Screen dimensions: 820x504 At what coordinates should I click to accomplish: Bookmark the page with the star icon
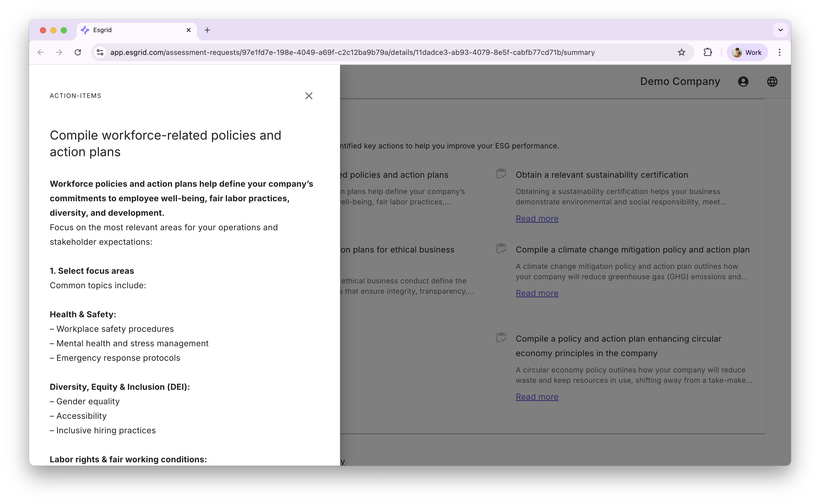[682, 52]
